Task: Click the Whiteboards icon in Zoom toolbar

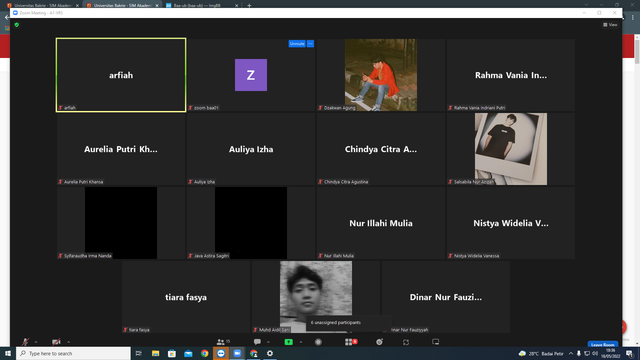Action: 436,342
